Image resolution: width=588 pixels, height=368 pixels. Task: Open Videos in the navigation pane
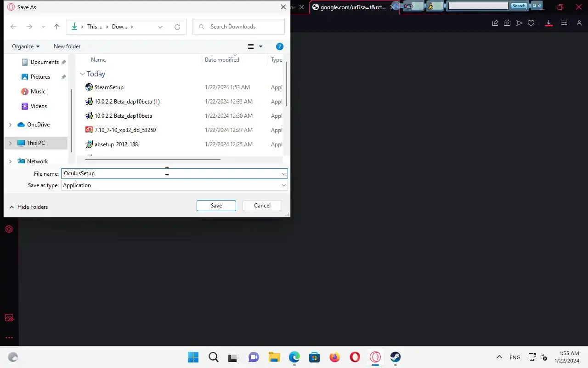click(x=39, y=106)
